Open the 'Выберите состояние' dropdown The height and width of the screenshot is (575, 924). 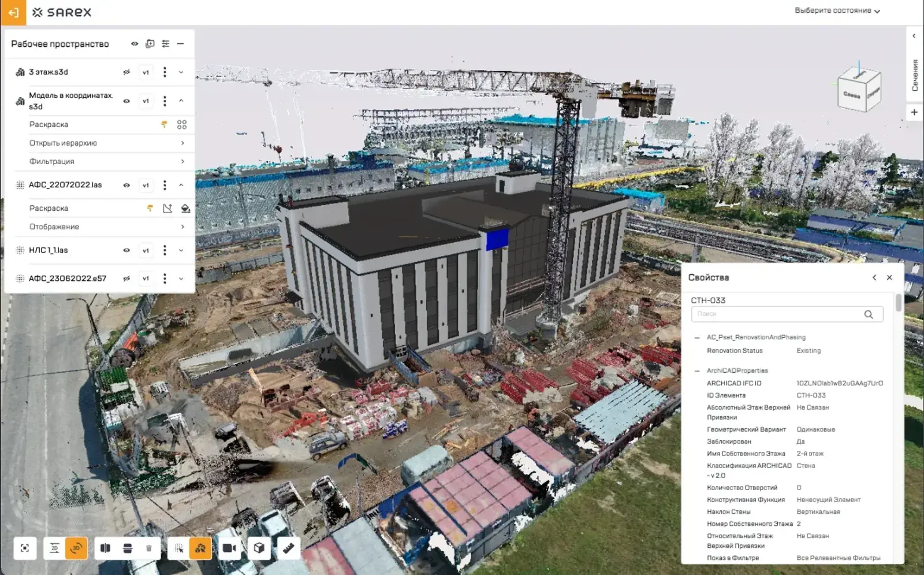pyautogui.click(x=837, y=10)
